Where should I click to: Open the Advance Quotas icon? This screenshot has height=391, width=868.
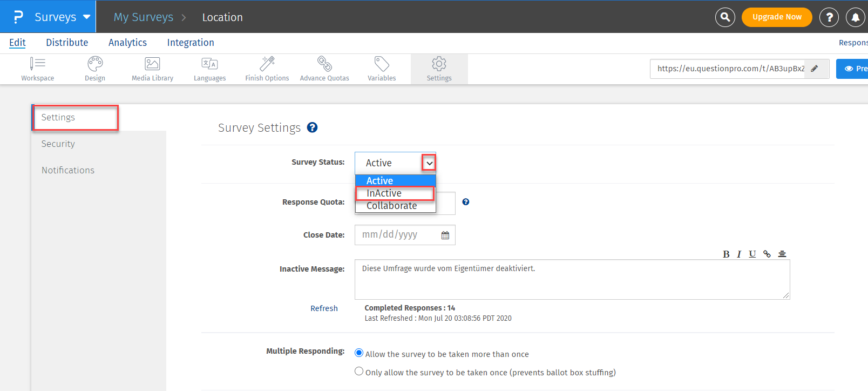[x=324, y=64]
